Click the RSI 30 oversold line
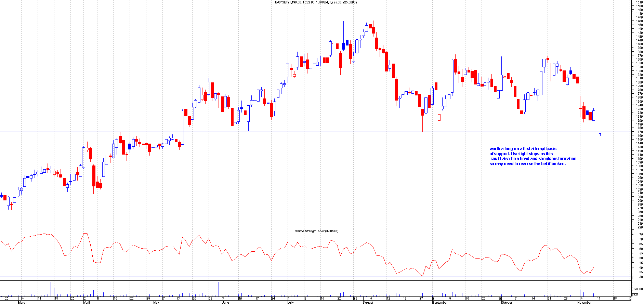 point(308,277)
